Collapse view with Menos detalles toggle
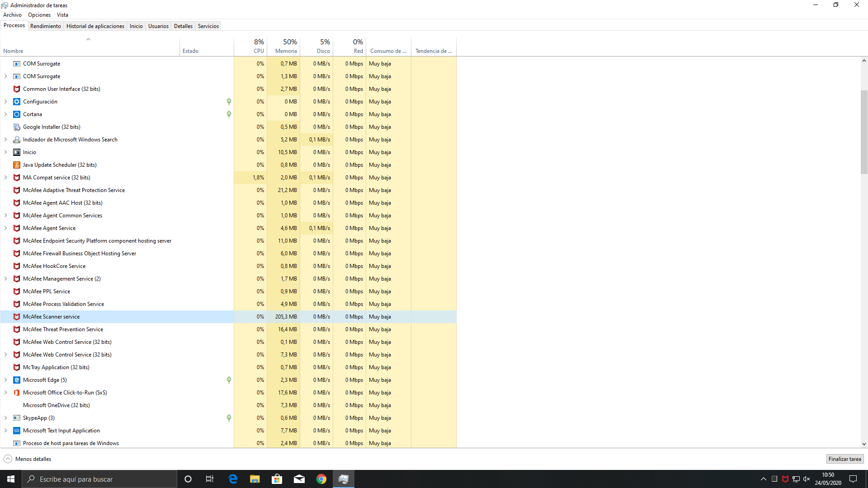The image size is (868, 488). (28, 459)
